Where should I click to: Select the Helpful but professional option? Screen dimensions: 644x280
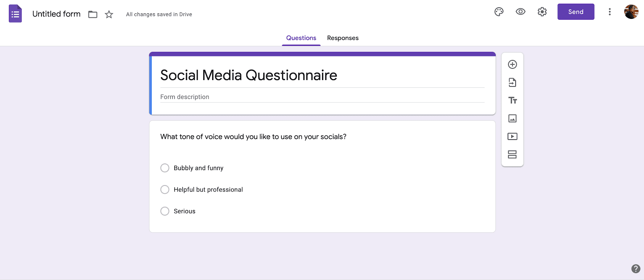165,189
